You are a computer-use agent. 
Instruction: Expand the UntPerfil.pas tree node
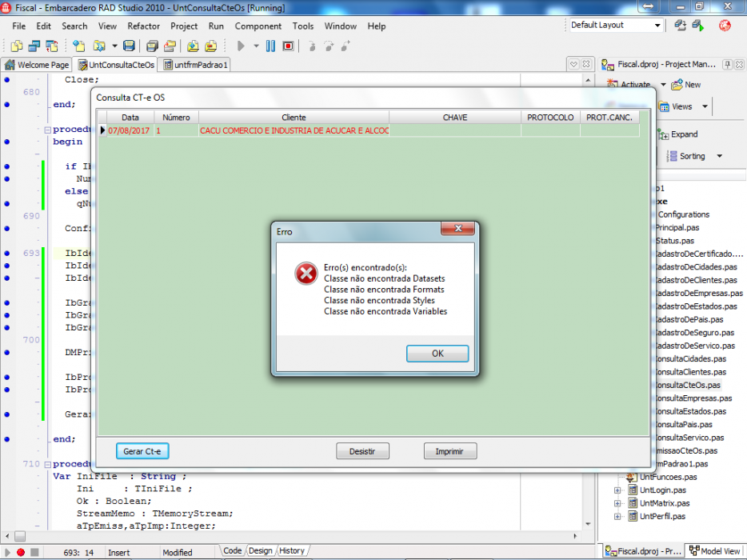tap(617, 516)
